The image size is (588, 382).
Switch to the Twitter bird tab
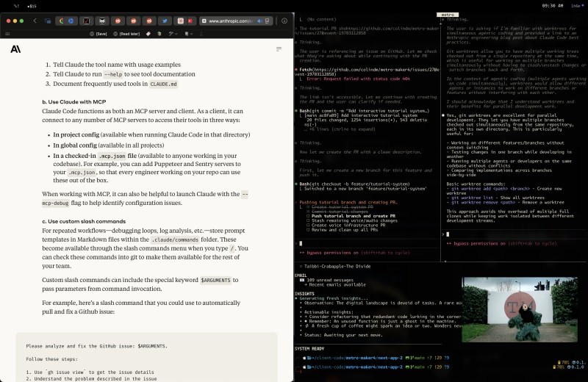tap(165, 21)
